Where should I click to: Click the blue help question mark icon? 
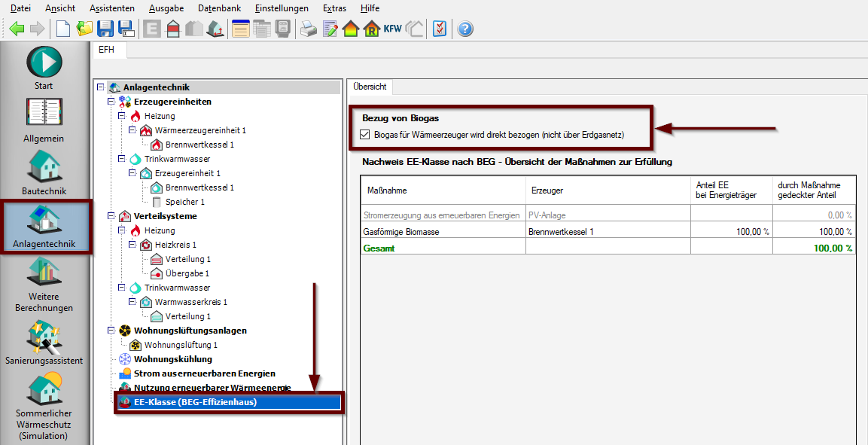pyautogui.click(x=465, y=29)
